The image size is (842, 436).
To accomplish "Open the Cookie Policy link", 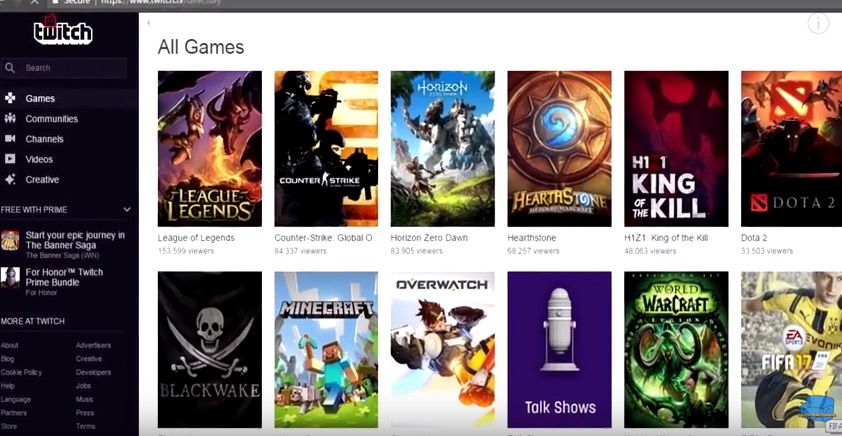I will point(21,372).
